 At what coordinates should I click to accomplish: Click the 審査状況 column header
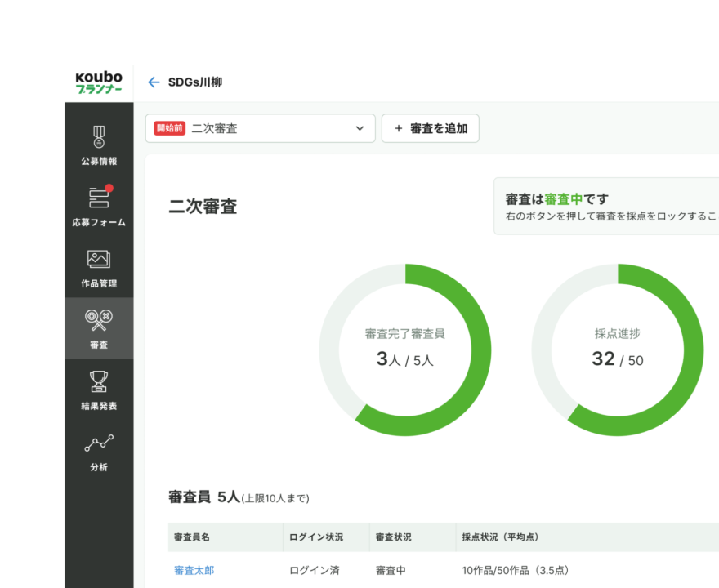(x=393, y=537)
